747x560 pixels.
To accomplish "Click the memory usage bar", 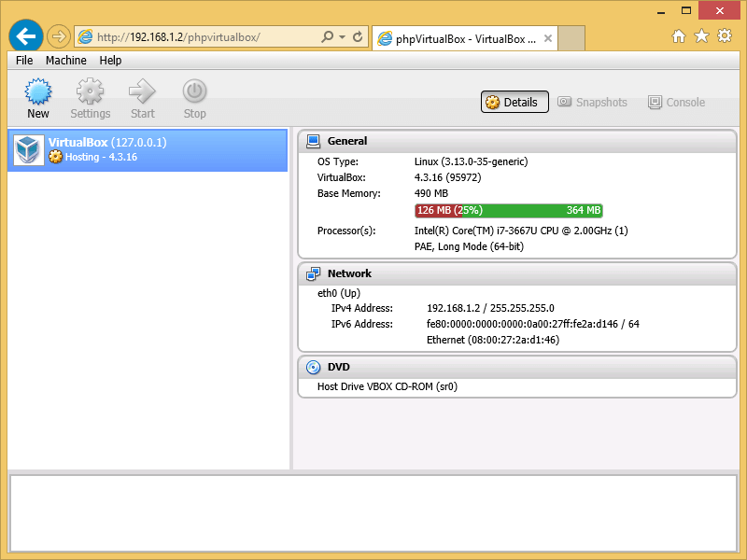I will pyautogui.click(x=509, y=211).
